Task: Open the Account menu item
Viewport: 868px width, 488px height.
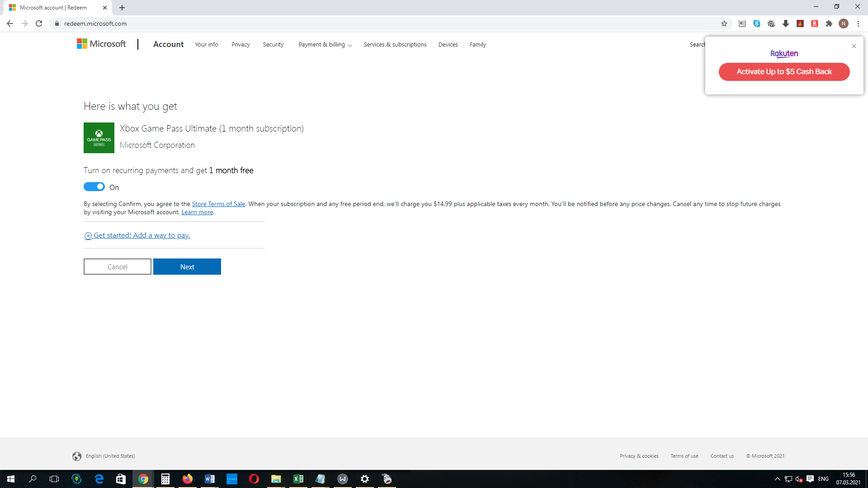Action: pyautogui.click(x=168, y=44)
